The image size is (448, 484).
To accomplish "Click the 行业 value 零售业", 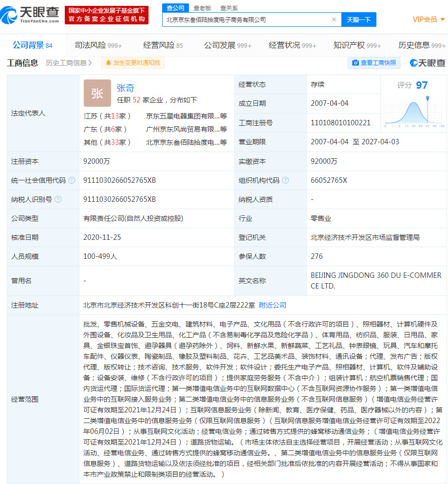I will 320,218.
